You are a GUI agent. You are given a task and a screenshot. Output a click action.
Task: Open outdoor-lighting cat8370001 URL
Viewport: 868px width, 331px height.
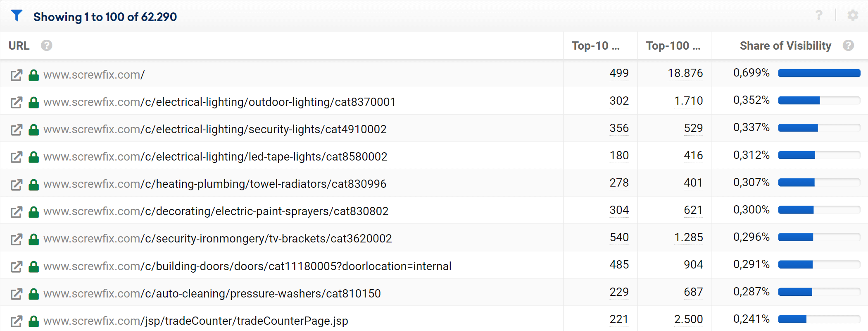(219, 102)
